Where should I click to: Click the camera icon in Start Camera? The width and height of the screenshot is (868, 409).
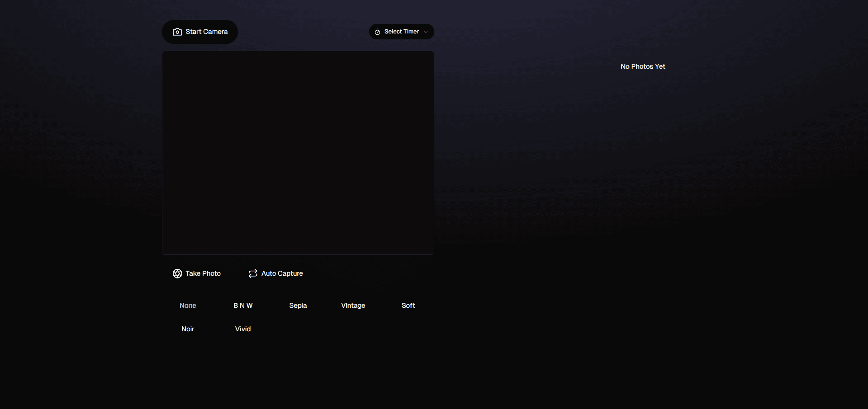pos(177,32)
